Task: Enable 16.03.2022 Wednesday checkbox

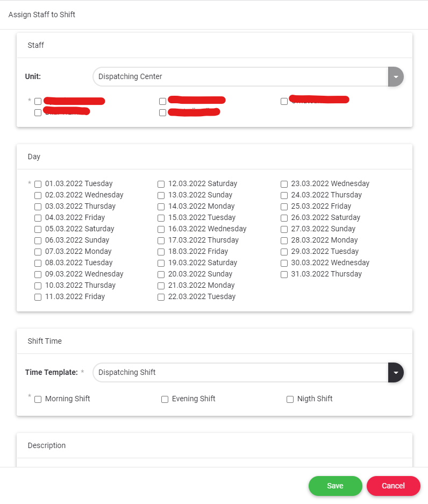Action: click(x=161, y=229)
